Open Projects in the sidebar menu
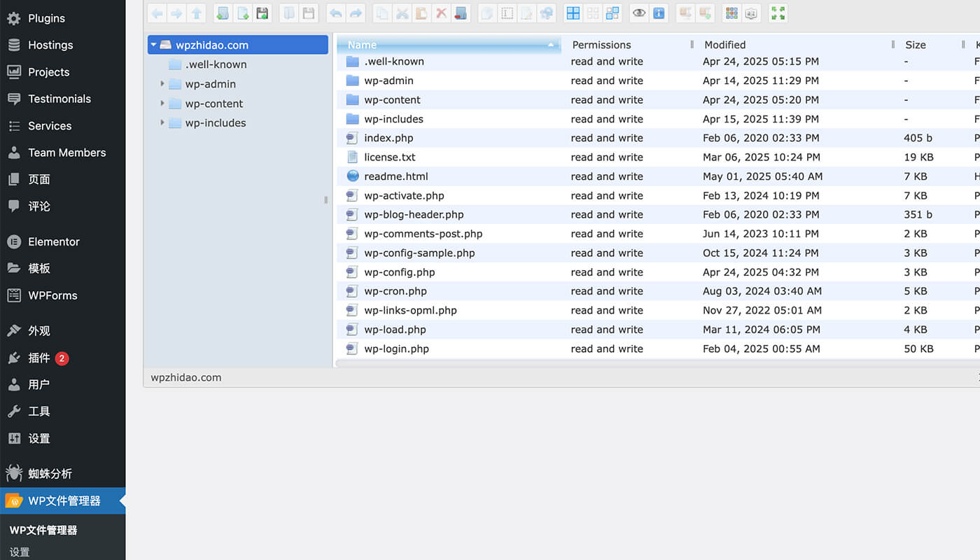 pyautogui.click(x=63, y=72)
